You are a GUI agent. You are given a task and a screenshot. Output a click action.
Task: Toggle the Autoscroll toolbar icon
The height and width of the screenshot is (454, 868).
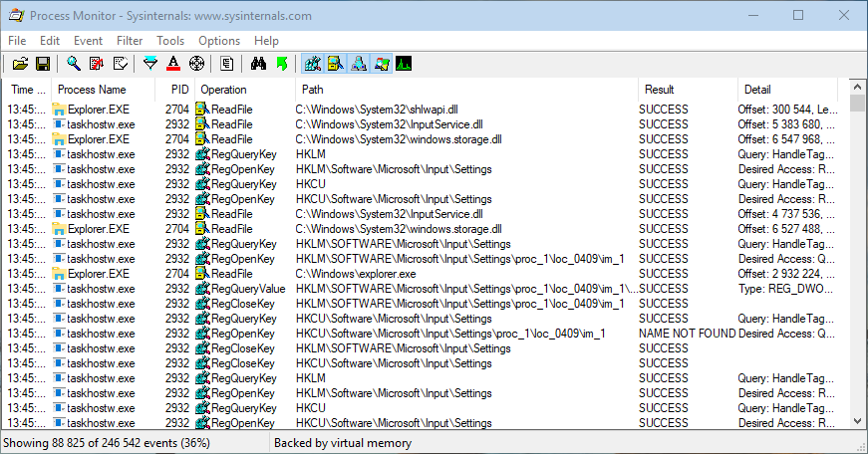coord(97,64)
